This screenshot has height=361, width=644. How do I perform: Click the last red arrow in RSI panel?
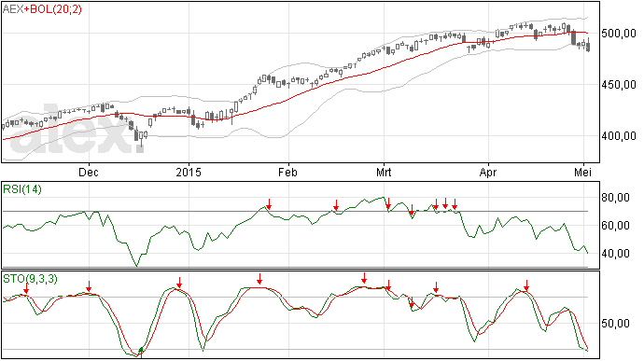pos(455,203)
